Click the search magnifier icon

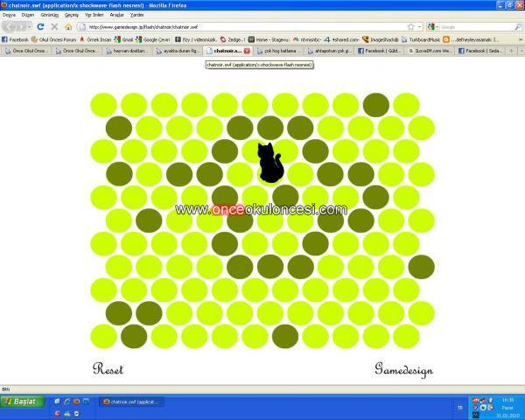coord(518,26)
